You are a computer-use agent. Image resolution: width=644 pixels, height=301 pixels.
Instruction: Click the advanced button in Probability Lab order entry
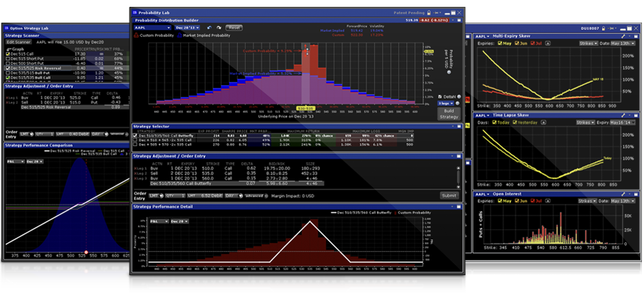[255, 196]
